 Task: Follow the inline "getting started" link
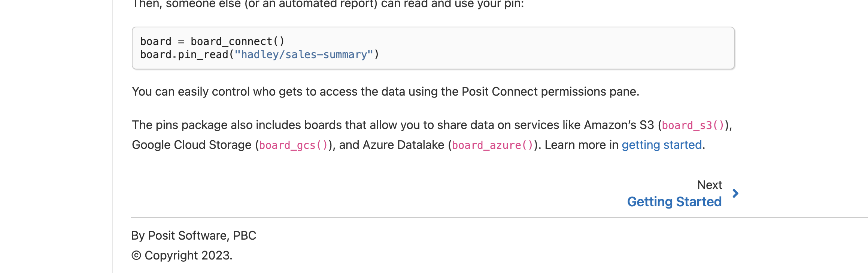click(x=662, y=145)
